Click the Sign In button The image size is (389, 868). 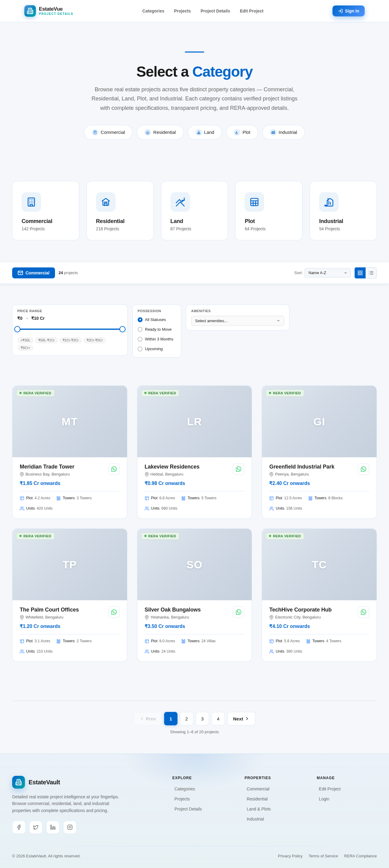pyautogui.click(x=348, y=11)
